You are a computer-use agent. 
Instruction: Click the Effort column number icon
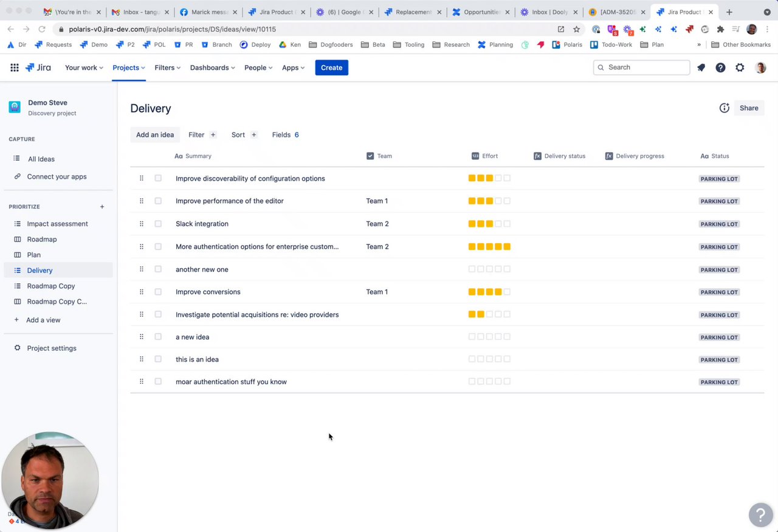pyautogui.click(x=475, y=156)
